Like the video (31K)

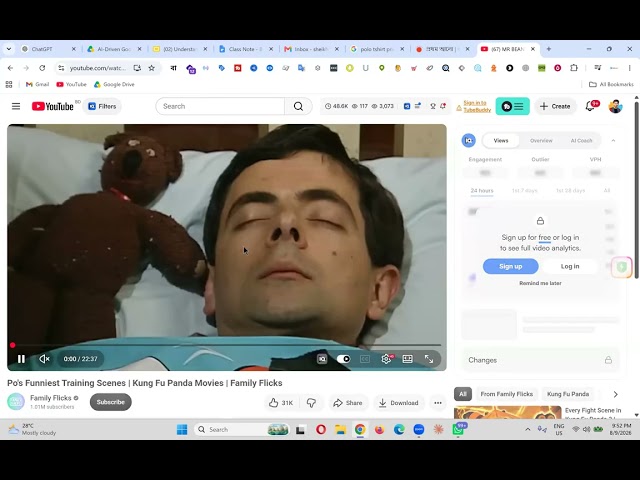tap(281, 403)
